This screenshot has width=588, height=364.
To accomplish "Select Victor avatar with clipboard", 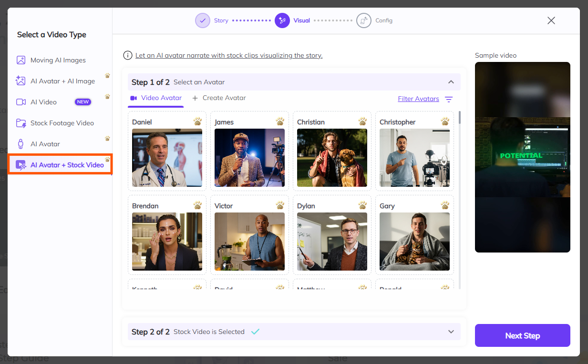I will click(249, 242).
